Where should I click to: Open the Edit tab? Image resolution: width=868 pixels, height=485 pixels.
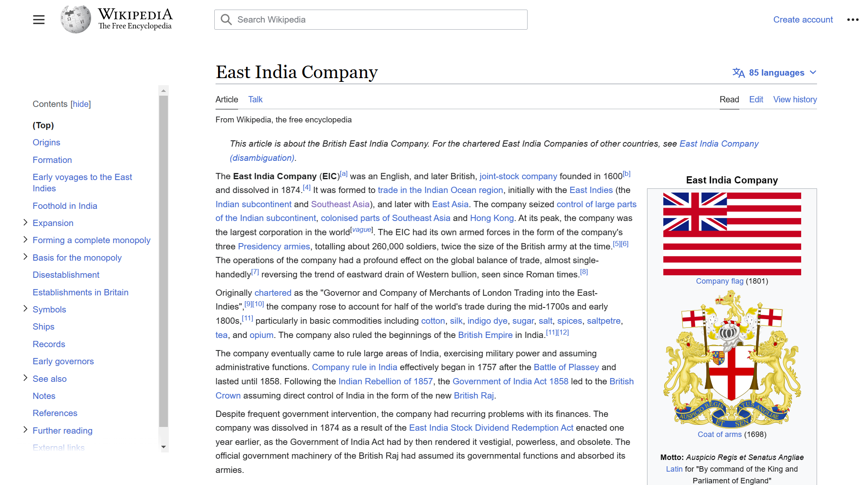756,99
